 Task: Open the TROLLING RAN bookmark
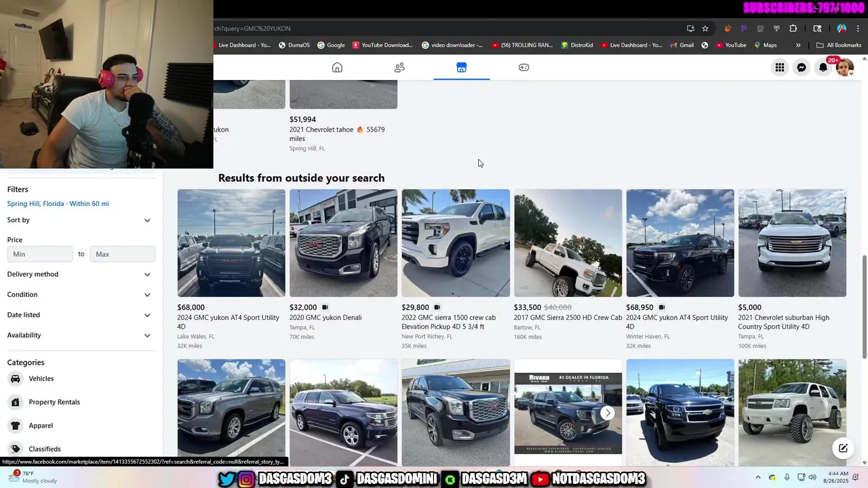521,45
